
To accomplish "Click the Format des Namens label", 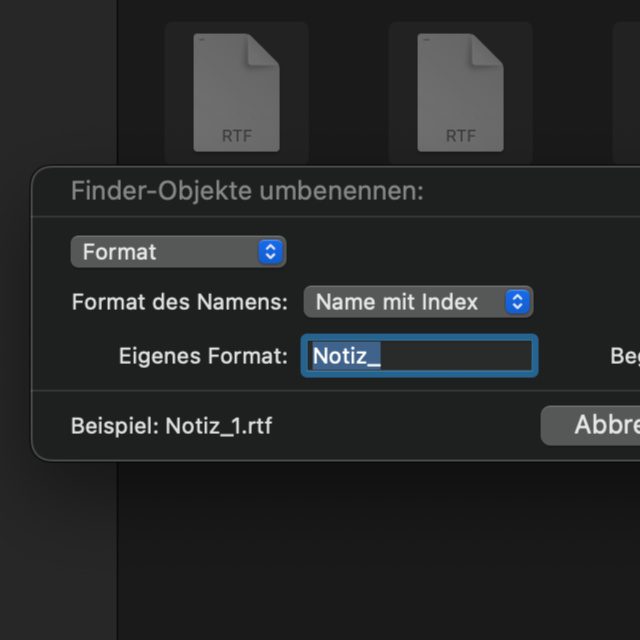I will 180,302.
